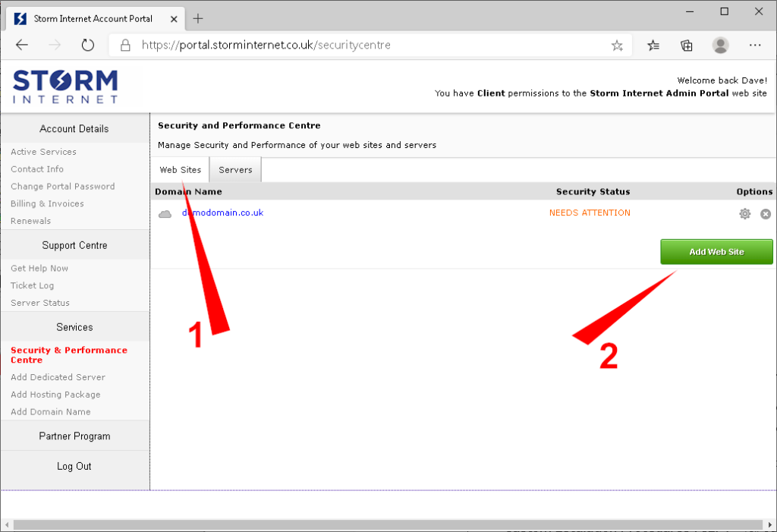This screenshot has width=777, height=532.
Task: Open the Ticket Log
Action: tap(32, 285)
